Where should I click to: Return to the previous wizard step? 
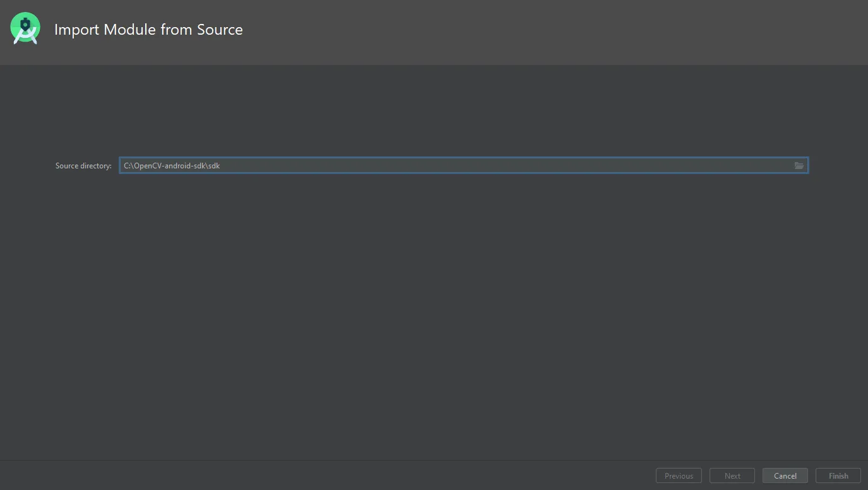[679, 475]
